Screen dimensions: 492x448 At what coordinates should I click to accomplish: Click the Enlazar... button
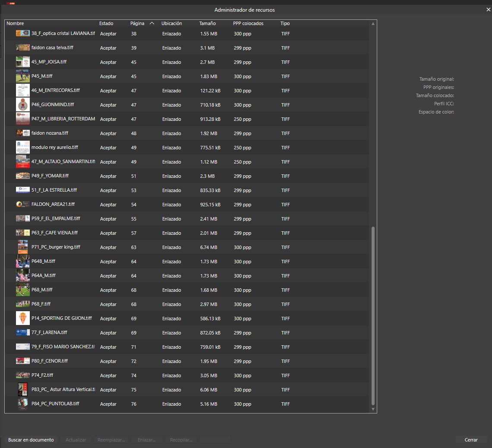(147, 440)
